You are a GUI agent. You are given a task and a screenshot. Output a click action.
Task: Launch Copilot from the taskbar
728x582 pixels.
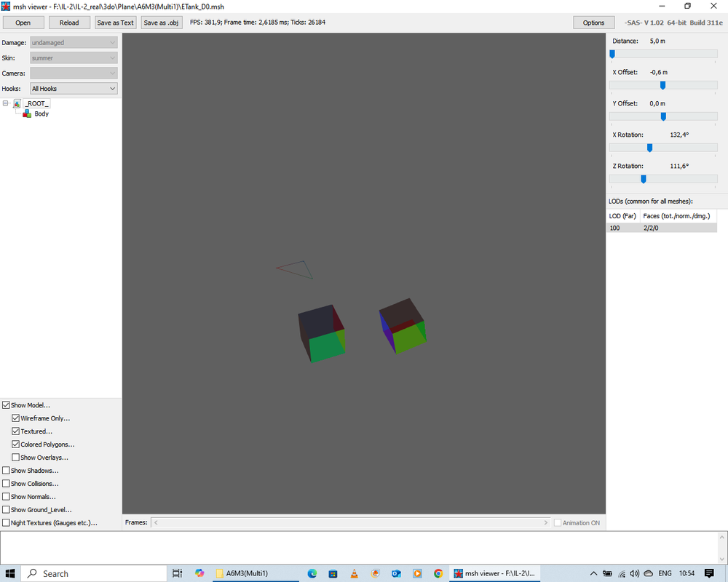[199, 574]
